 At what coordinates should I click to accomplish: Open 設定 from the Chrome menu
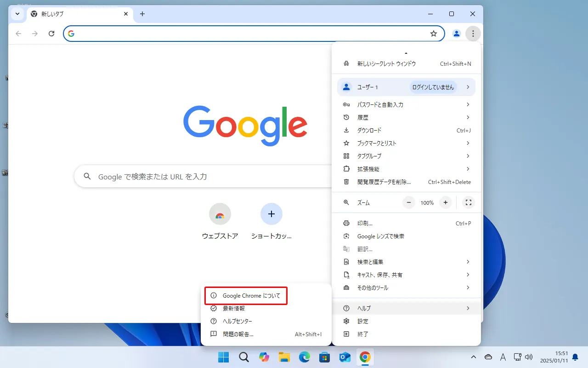coord(406,321)
